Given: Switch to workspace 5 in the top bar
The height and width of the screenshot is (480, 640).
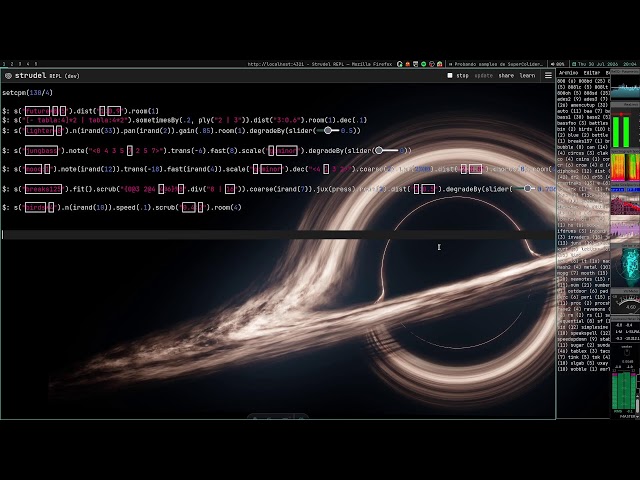Looking at the screenshot, I should point(36,64).
